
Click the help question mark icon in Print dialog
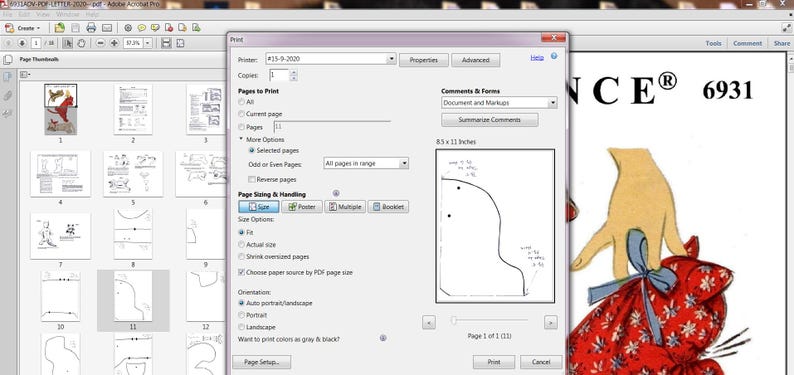pyautogui.click(x=553, y=56)
